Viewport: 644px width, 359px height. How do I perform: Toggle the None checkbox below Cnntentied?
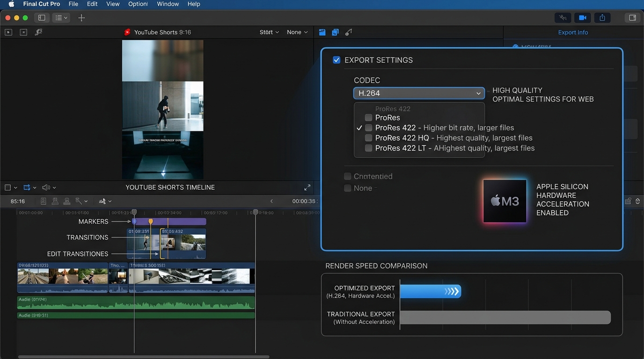[x=347, y=188]
